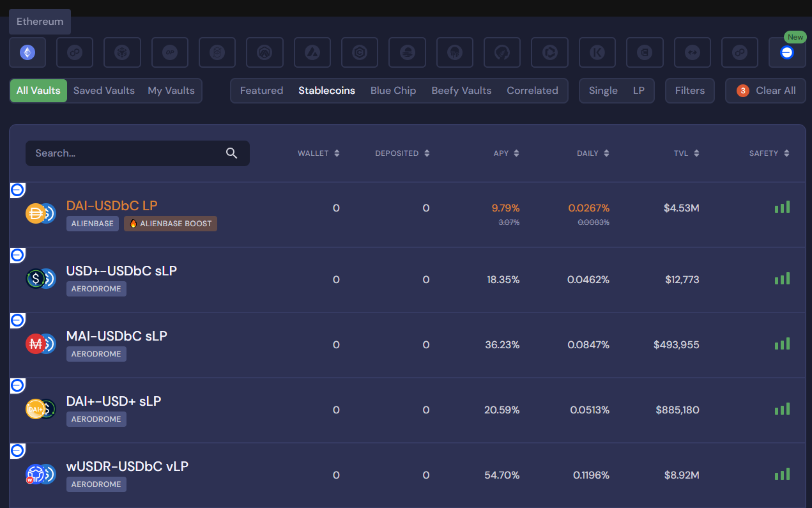812x508 pixels.
Task: Click the 9.79% boosted APY value
Action: tap(505, 208)
